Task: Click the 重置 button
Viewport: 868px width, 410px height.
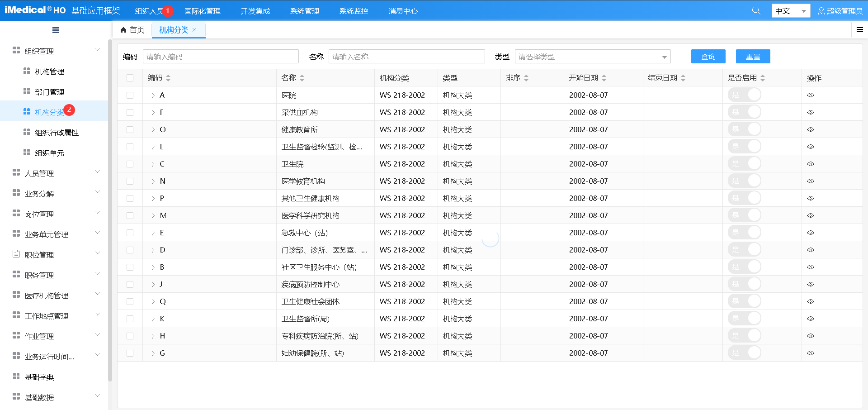Action: (753, 57)
